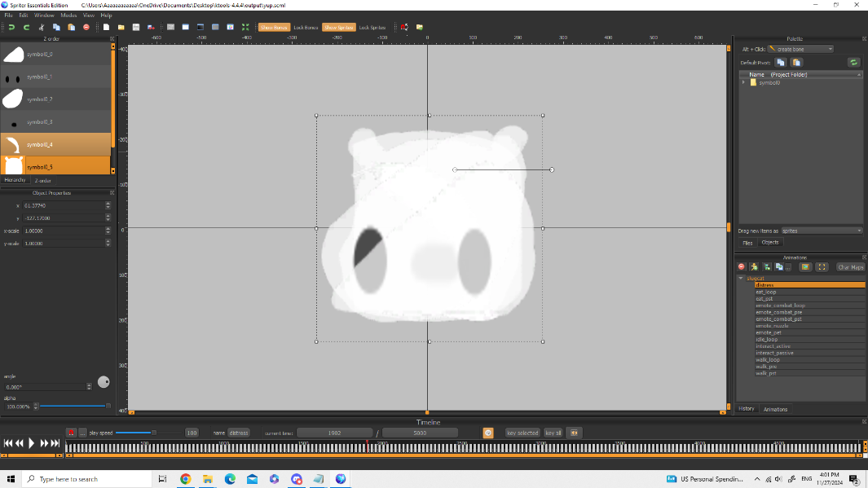This screenshot has height=488, width=868.
Task: Delete animation with the red minus icon
Action: 741,266
